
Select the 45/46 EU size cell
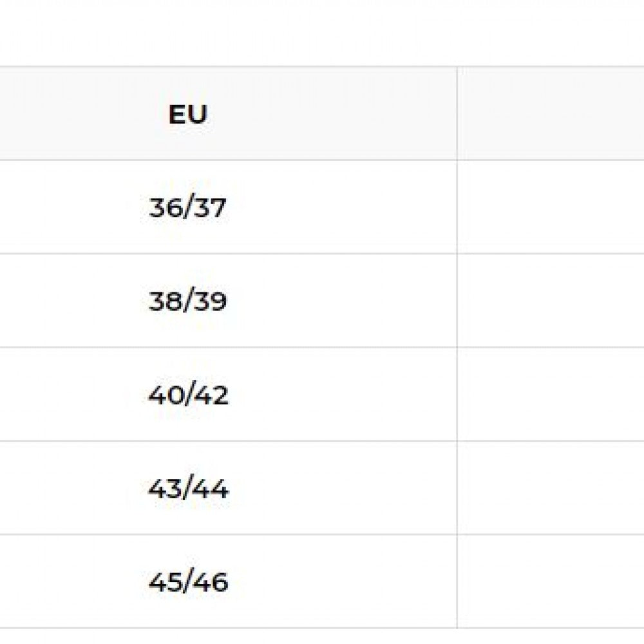click(188, 582)
